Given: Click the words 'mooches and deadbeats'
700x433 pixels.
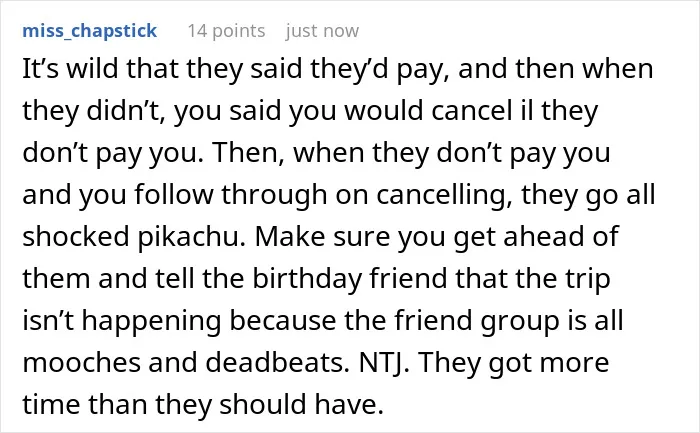Looking at the screenshot, I should click(x=184, y=362).
